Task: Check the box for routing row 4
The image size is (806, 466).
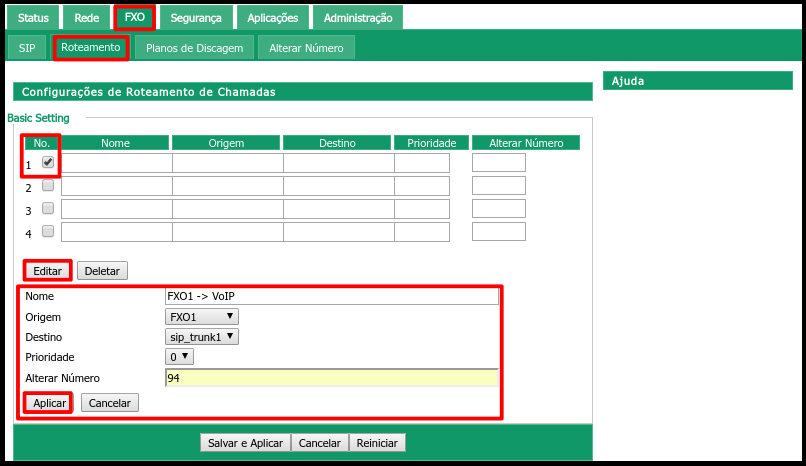Action: click(x=48, y=231)
